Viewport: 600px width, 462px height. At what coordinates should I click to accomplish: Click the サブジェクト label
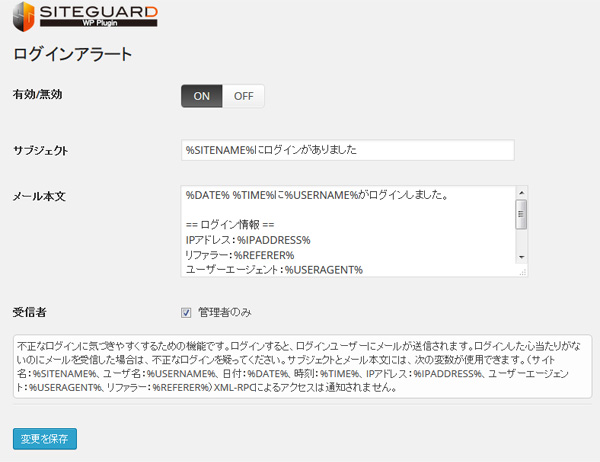(x=41, y=150)
